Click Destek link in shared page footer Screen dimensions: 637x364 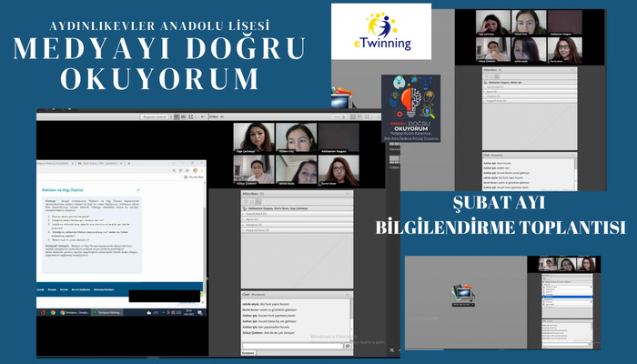tap(65, 289)
